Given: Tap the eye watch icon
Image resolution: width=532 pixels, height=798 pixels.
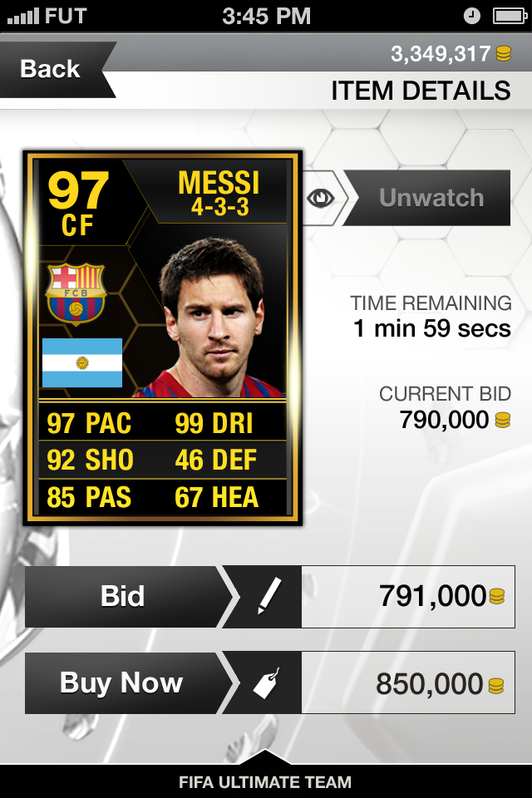Looking at the screenshot, I should [321, 198].
